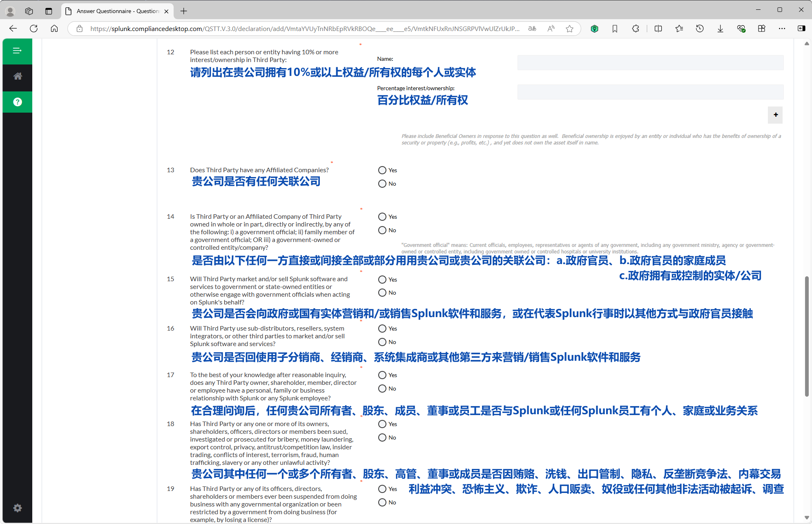
Task: Select No for question 16 about sub-distributors
Action: pyautogui.click(x=382, y=342)
